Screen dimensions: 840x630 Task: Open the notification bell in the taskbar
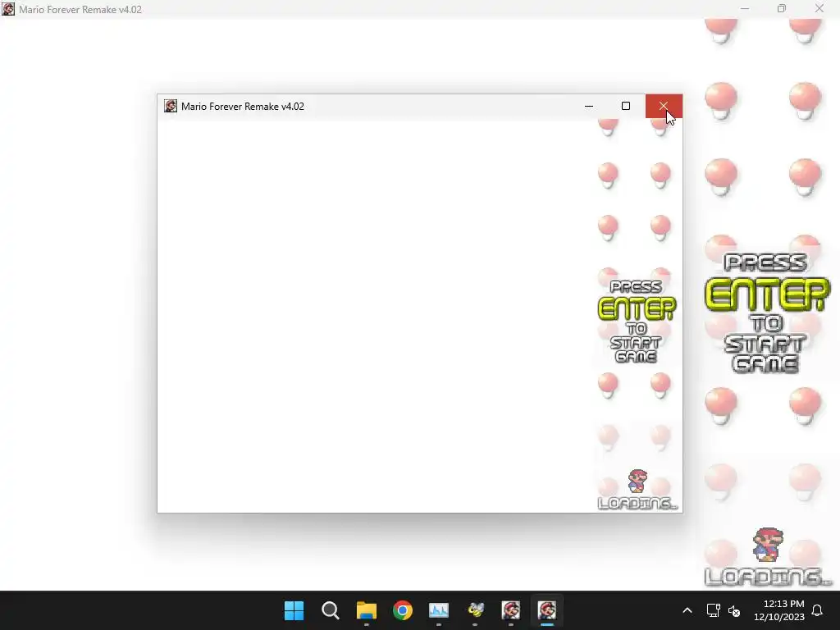tap(818, 610)
